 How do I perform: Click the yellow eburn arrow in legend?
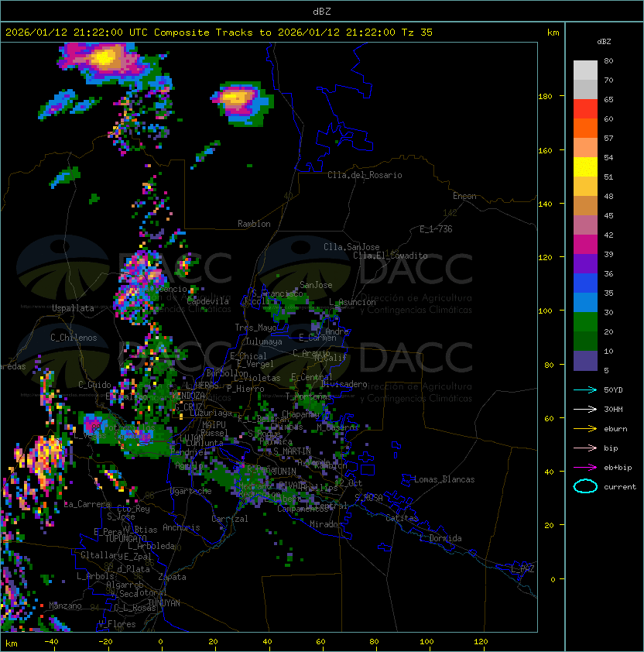[x=585, y=429]
